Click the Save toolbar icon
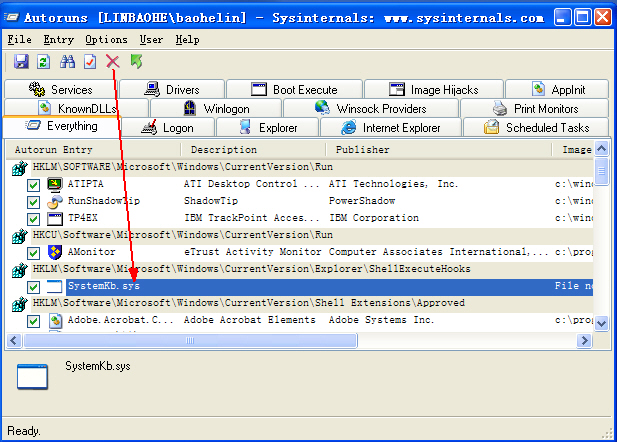 coord(21,61)
